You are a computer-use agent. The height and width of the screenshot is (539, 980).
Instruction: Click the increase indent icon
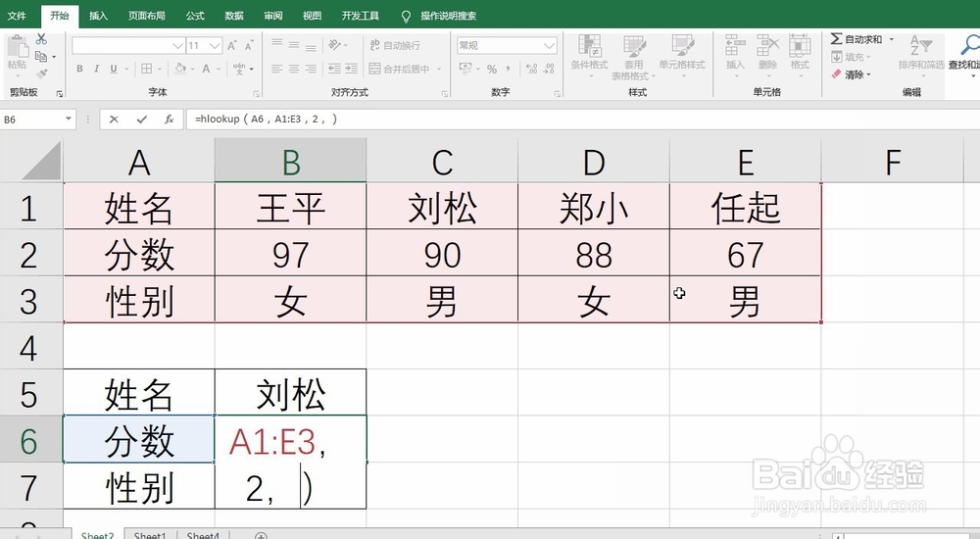351,69
